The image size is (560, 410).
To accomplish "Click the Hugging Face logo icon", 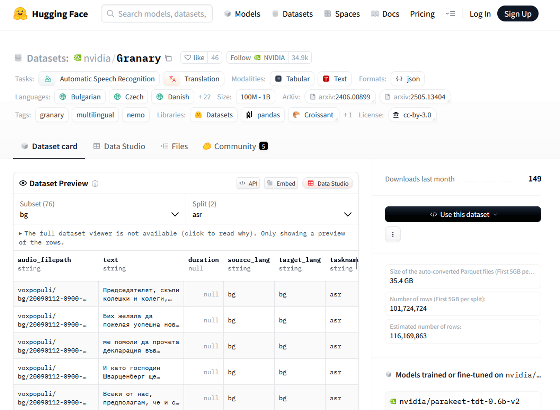I will (20, 14).
